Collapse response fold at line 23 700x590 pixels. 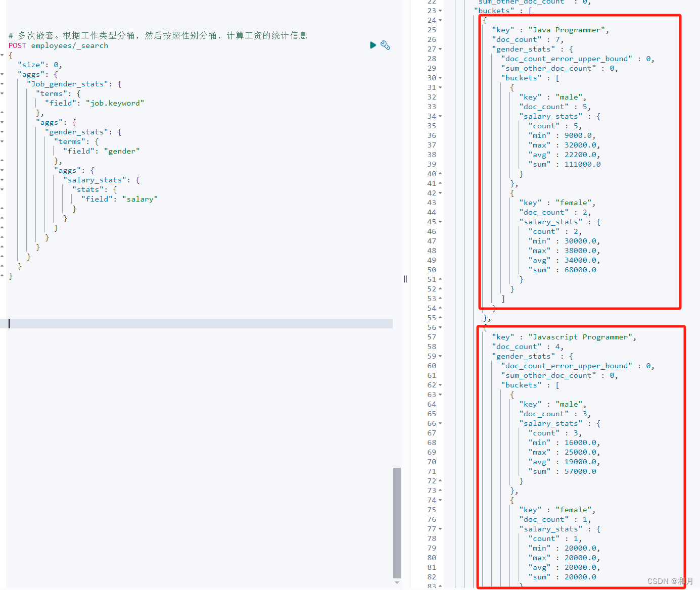pos(440,11)
